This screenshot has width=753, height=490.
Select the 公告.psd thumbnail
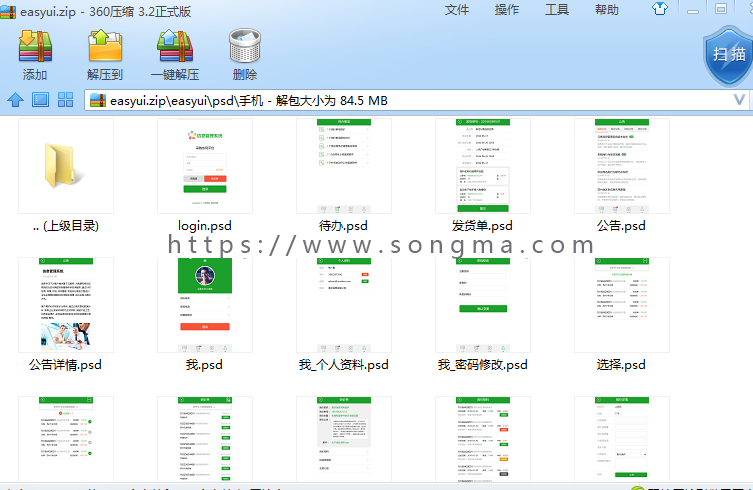coord(622,166)
